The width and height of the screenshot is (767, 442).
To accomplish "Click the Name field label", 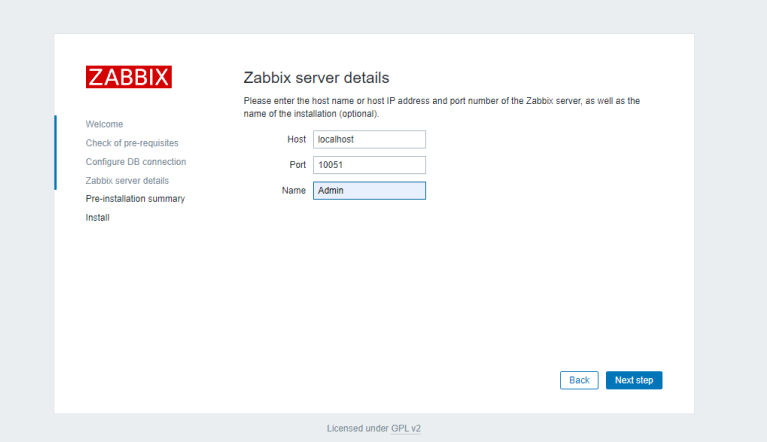I will coord(293,191).
